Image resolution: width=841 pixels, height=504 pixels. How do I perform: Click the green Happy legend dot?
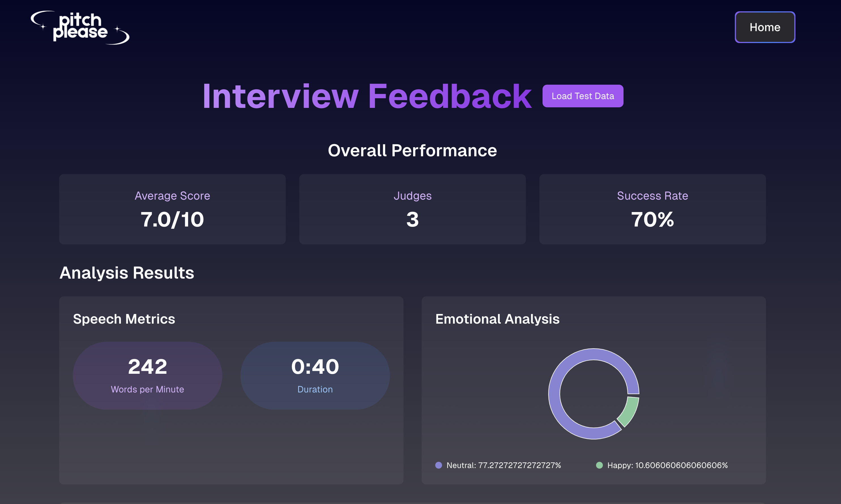click(599, 465)
